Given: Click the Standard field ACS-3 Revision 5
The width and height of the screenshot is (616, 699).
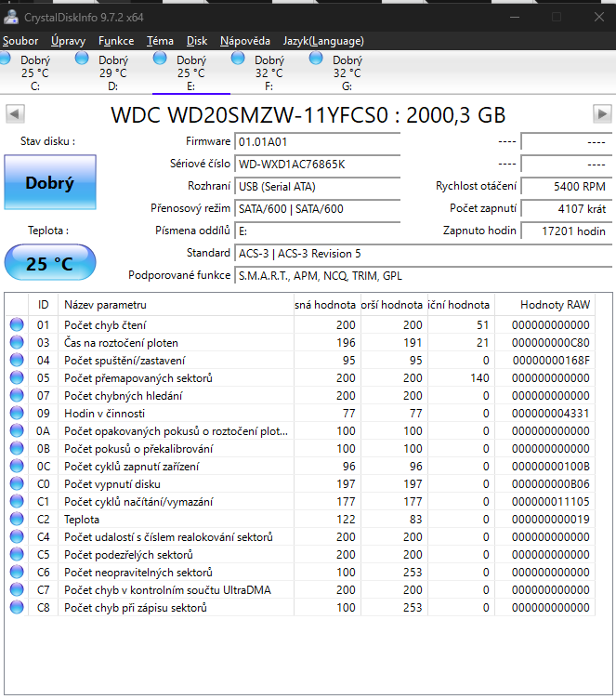Looking at the screenshot, I should pyautogui.click(x=423, y=253).
